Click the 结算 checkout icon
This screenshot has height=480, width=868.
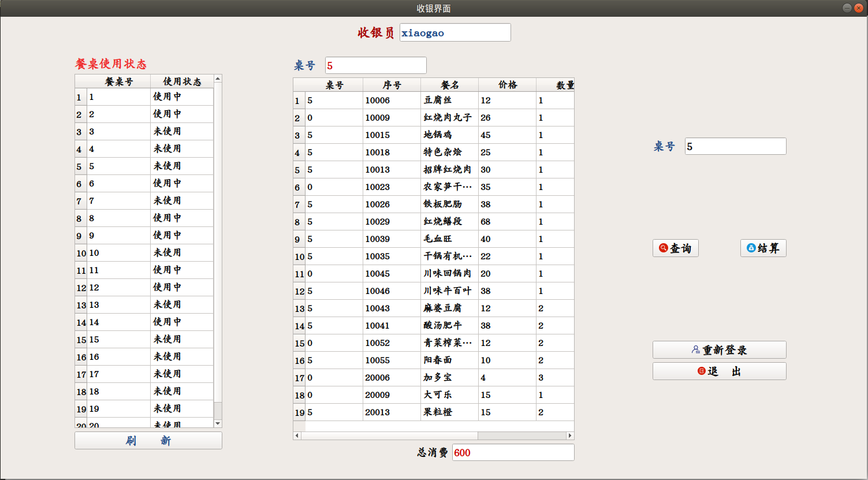click(751, 248)
